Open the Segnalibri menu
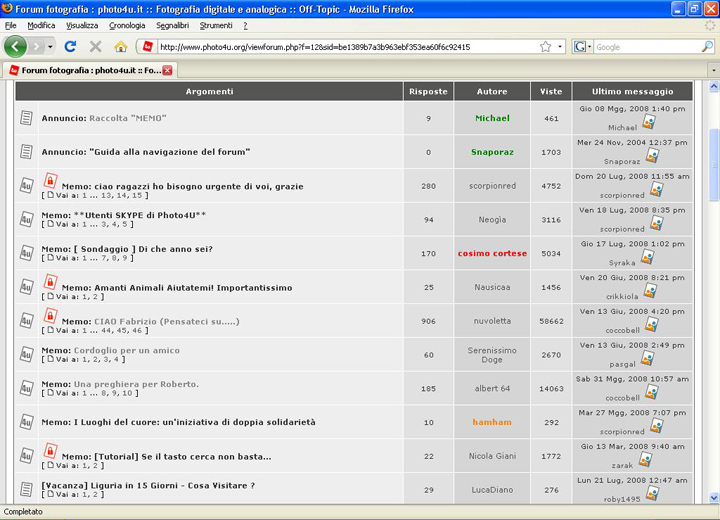The height and width of the screenshot is (520, 720). (172, 25)
